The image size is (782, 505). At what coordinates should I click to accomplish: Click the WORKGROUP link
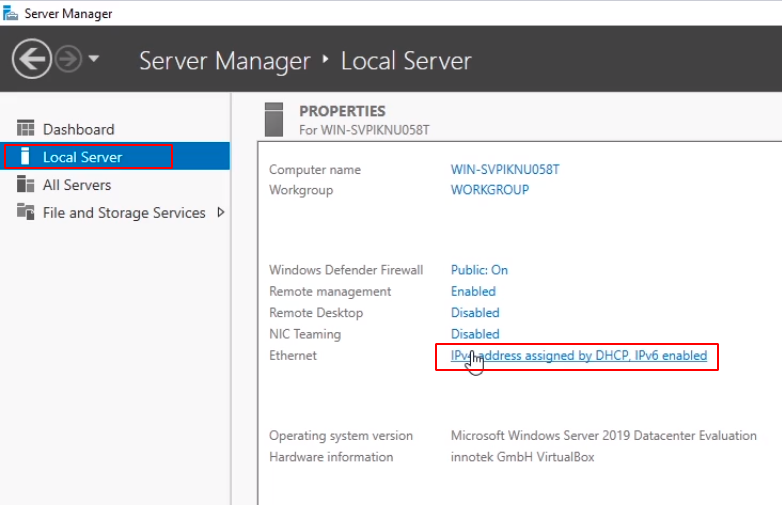tap(490, 190)
